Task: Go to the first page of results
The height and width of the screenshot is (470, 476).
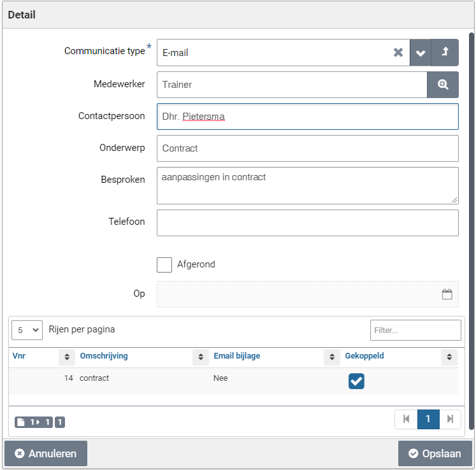Action: 406,419
